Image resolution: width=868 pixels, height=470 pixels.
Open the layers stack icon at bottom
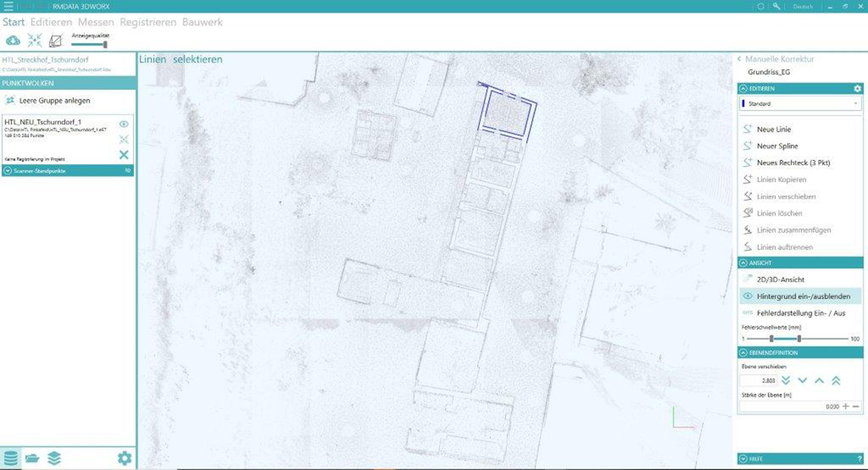54,458
